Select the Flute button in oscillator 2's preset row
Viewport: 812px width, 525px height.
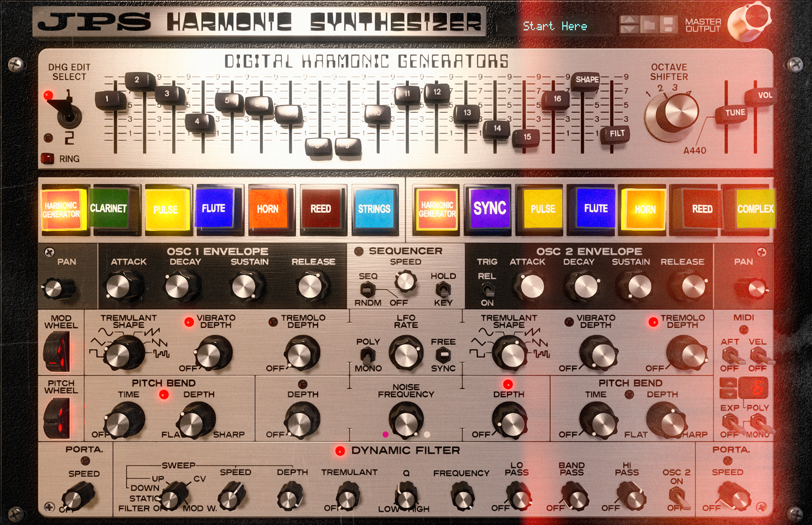point(595,209)
